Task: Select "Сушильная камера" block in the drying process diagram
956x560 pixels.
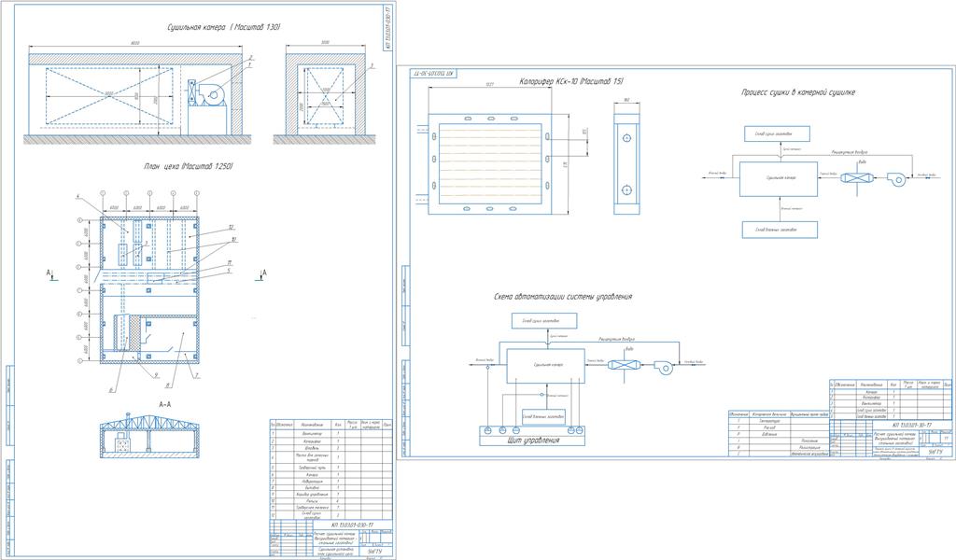Action: coord(779,178)
